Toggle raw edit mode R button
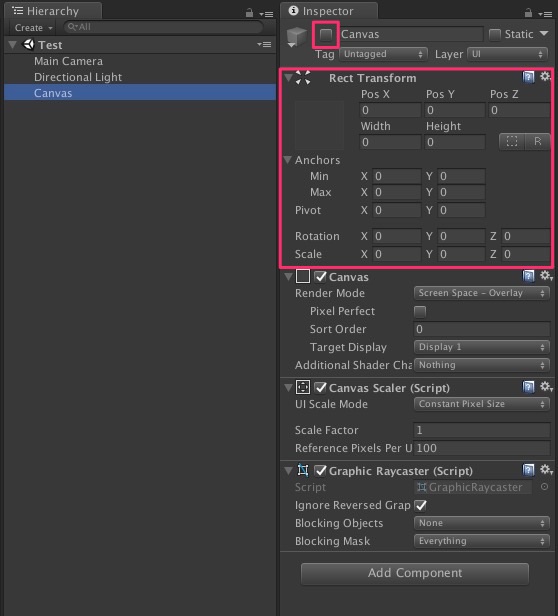Viewport: 558px width, 616px height. point(537,141)
